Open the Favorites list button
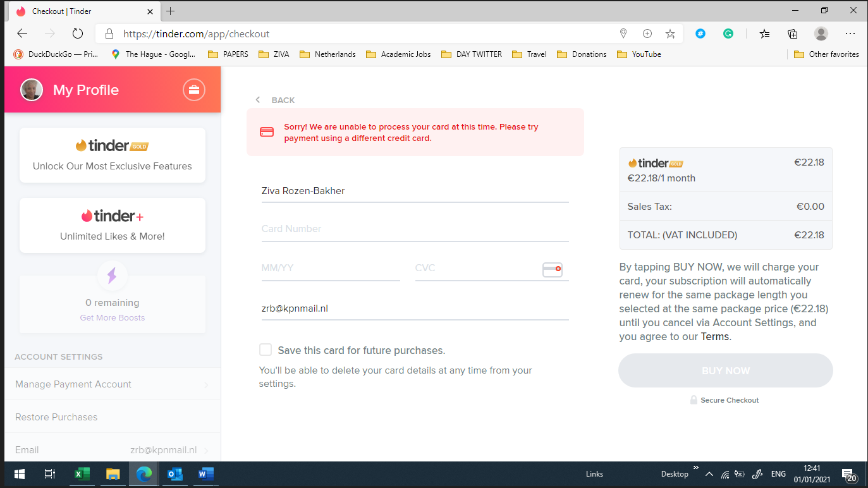Screen dimensions: 868x488 click(x=765, y=34)
